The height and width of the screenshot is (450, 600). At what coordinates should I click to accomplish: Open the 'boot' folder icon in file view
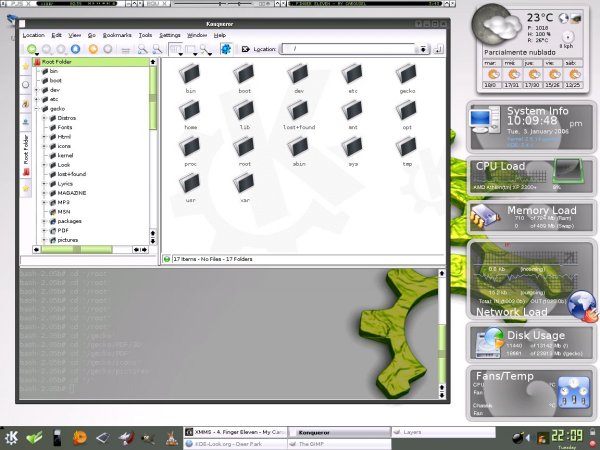point(242,74)
